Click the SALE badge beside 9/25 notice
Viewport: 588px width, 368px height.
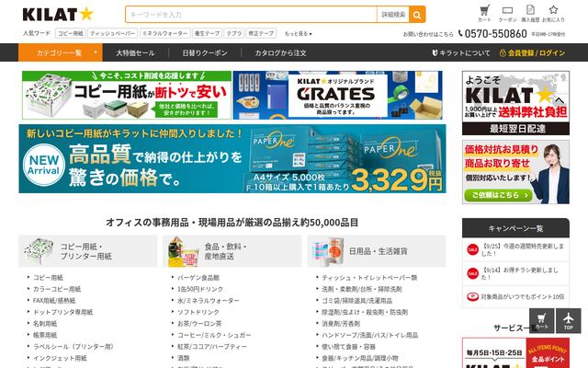[472, 249]
